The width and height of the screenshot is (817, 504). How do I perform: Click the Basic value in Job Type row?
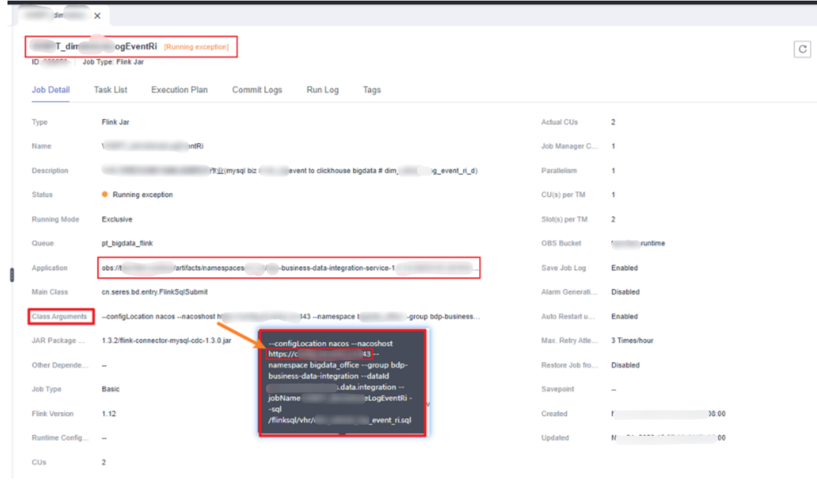tap(110, 389)
